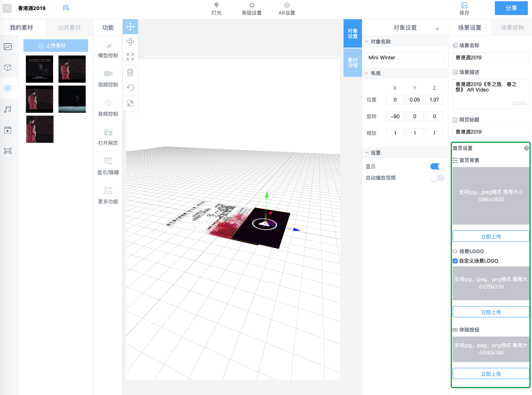Click the 灯光 lighting icon

[216, 5]
